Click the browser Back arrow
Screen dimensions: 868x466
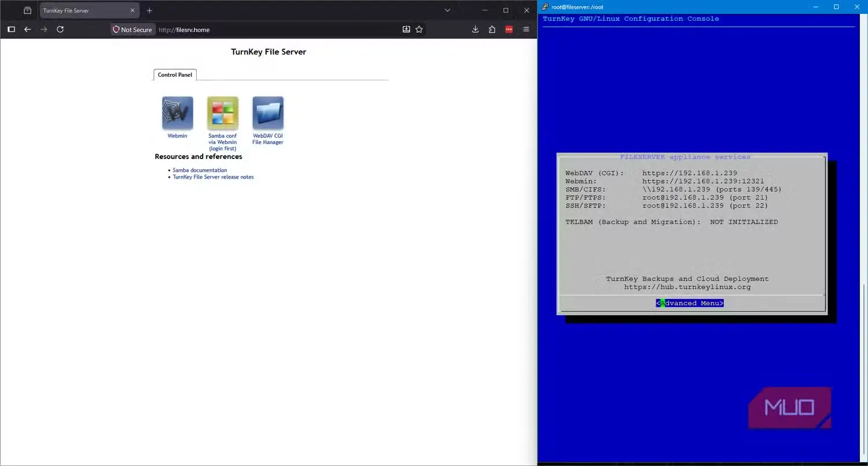click(27, 29)
